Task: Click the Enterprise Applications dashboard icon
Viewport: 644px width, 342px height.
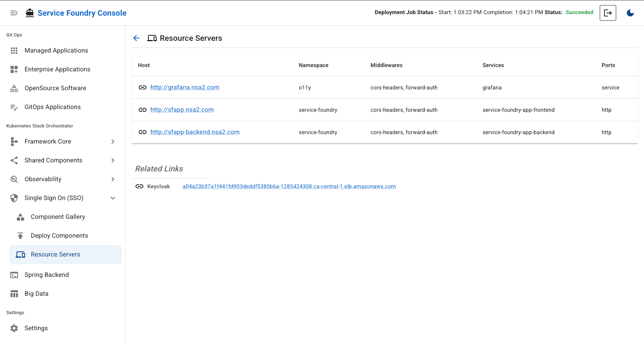Action: [14, 69]
